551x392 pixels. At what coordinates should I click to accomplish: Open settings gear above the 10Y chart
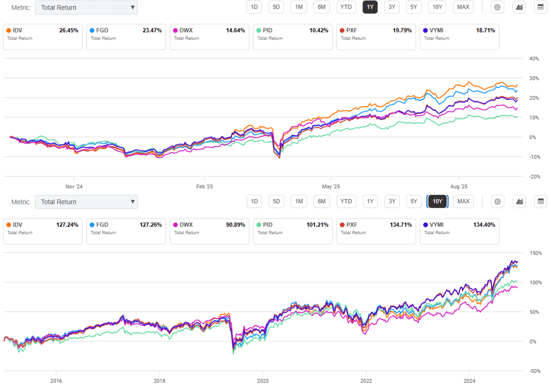coord(497,201)
